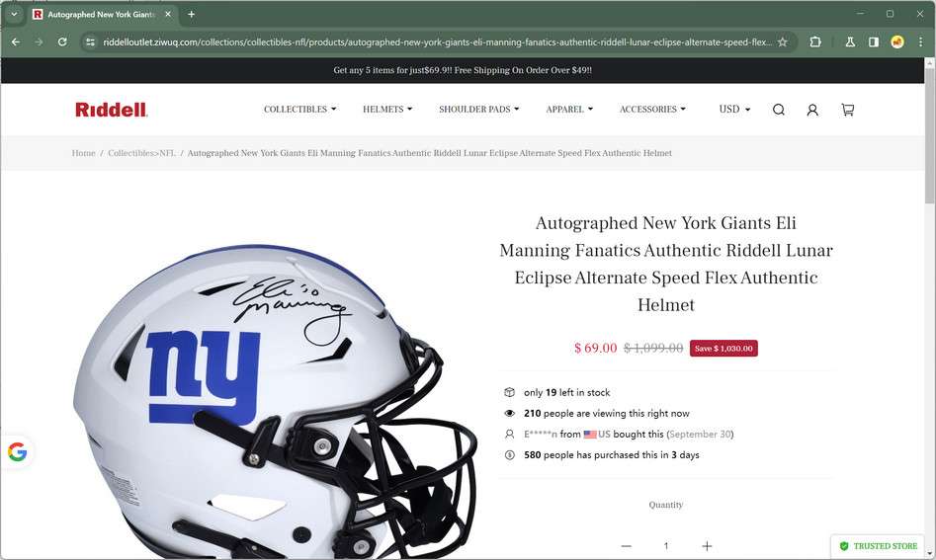The image size is (936, 560).
Task: Open the browser extensions puzzle icon
Action: pyautogui.click(x=815, y=41)
